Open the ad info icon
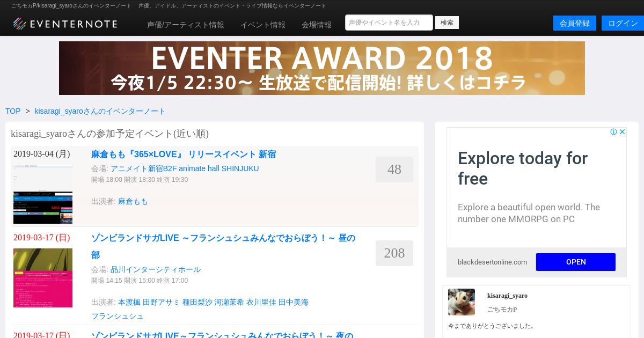 coord(613,131)
